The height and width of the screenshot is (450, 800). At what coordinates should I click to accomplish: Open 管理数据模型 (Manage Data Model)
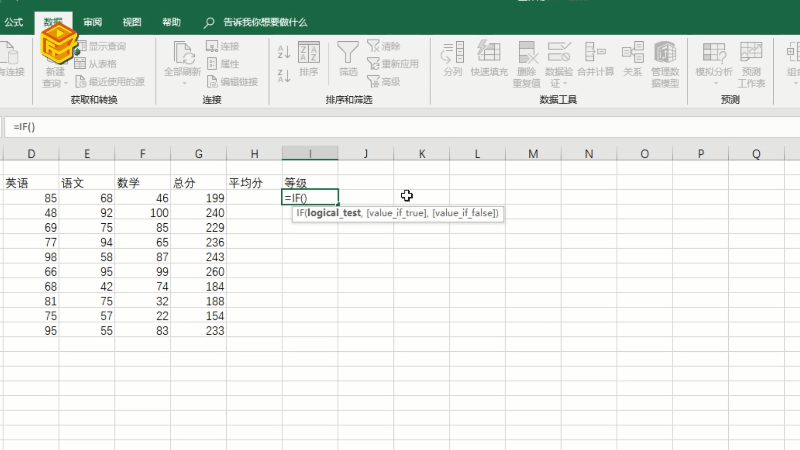[665, 64]
